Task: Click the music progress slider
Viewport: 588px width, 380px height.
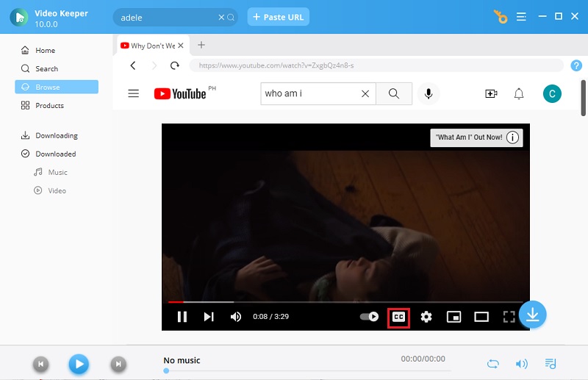Action: tap(307, 370)
